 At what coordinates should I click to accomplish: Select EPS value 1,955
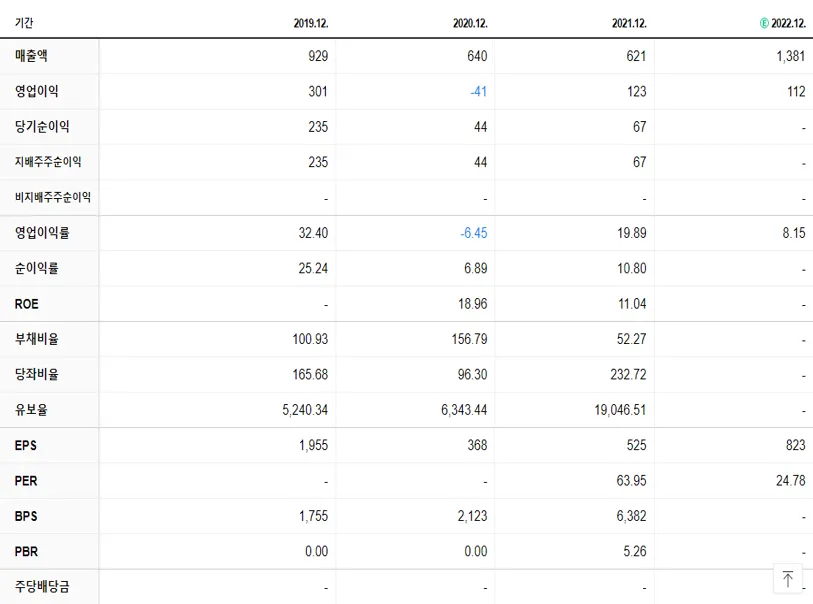(313, 445)
